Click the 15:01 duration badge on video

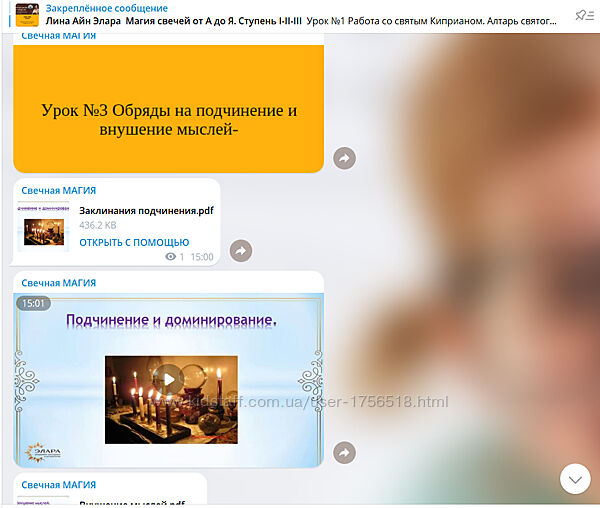pyautogui.click(x=33, y=303)
